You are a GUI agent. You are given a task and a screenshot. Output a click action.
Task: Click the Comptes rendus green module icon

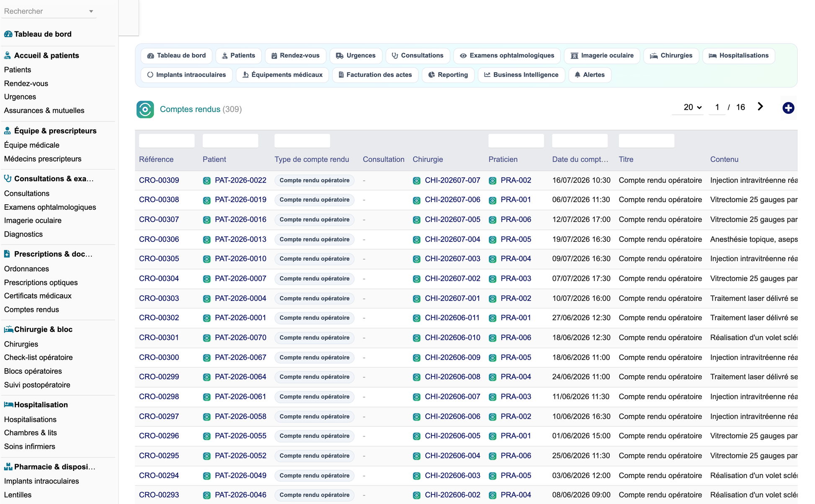coord(145,109)
